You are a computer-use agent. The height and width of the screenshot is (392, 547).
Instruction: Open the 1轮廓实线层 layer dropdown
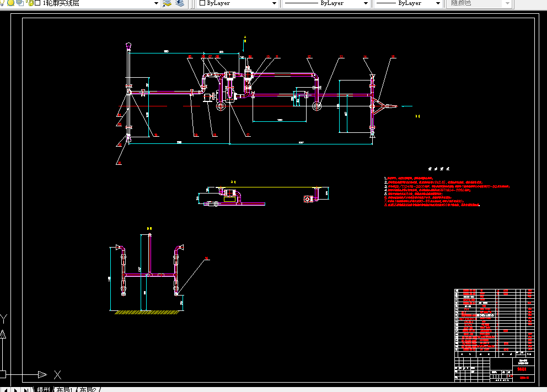[156, 3]
